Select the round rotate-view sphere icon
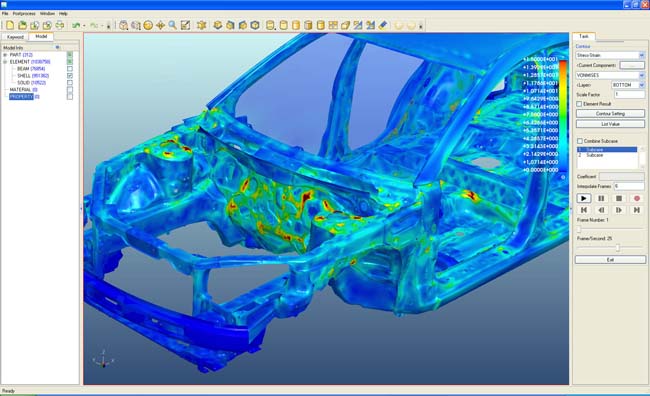 tap(148, 26)
